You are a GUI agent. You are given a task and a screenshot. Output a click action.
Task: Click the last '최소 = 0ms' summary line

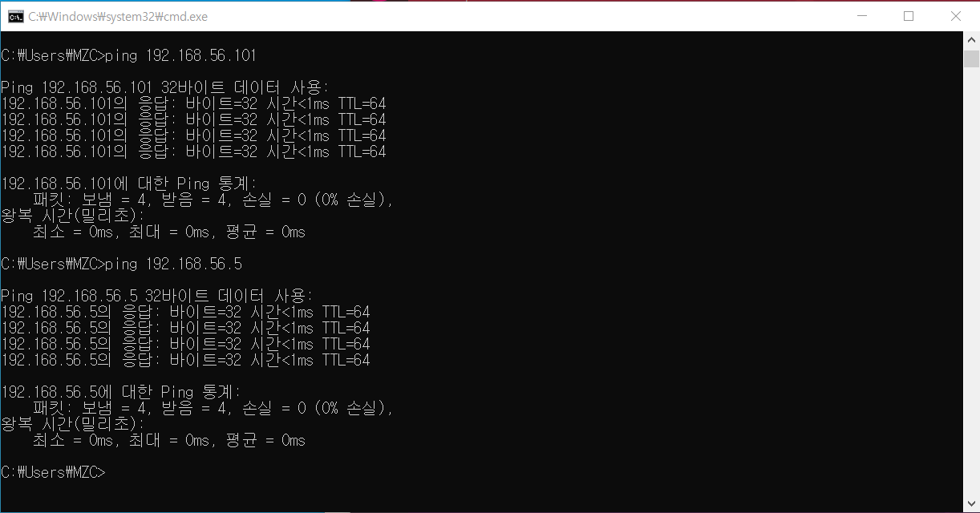point(169,441)
